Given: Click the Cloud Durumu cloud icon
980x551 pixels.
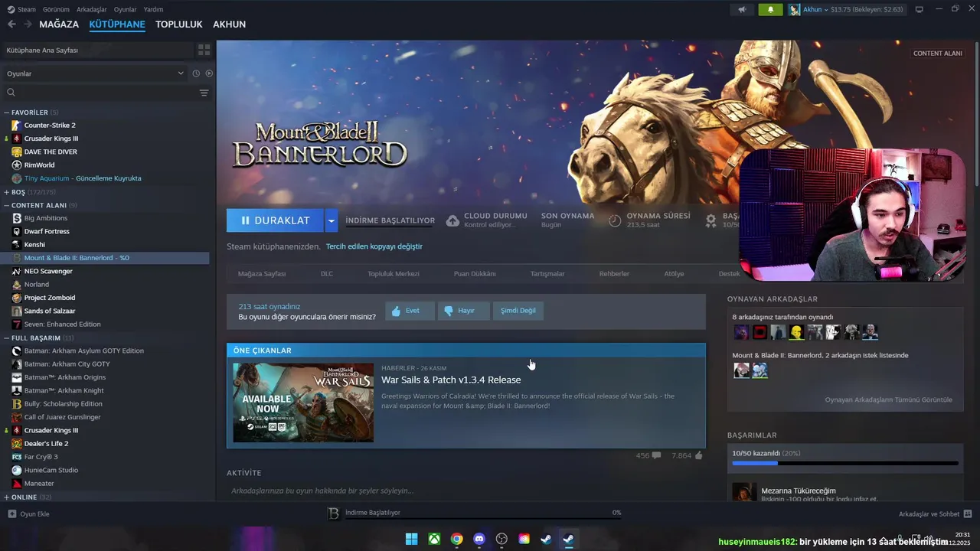Looking at the screenshot, I should [452, 220].
